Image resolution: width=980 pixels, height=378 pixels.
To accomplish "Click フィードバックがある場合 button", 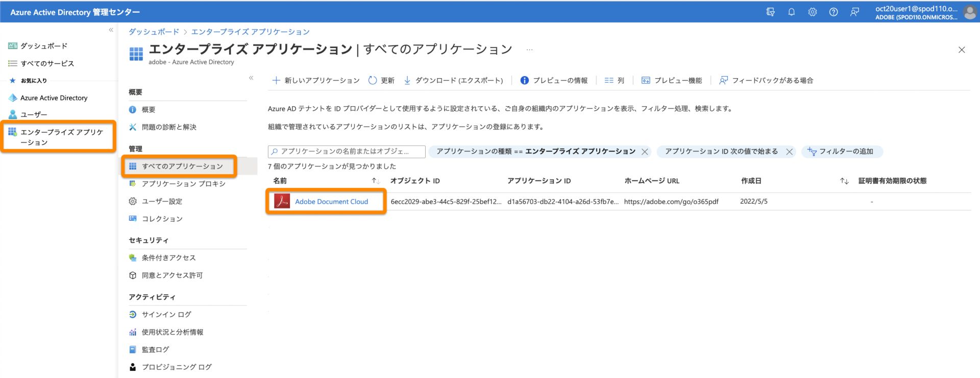I will pyautogui.click(x=766, y=80).
